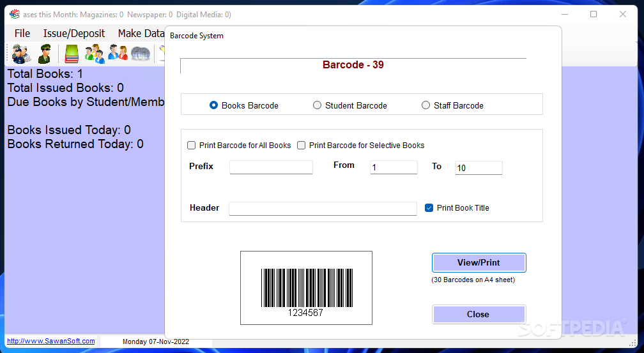Open the Issue/Deposit menu

pos(74,33)
